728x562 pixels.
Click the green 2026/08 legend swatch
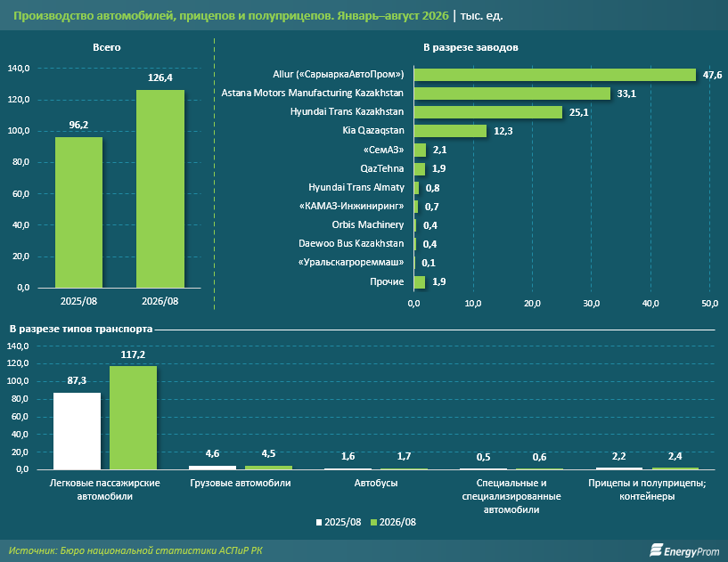click(373, 523)
